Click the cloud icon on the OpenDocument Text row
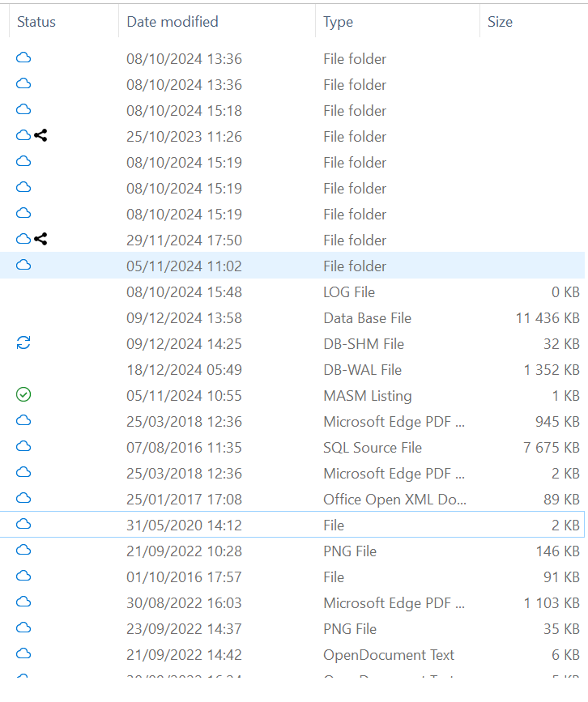Image resolution: width=588 pixels, height=702 pixels. pos(23,654)
